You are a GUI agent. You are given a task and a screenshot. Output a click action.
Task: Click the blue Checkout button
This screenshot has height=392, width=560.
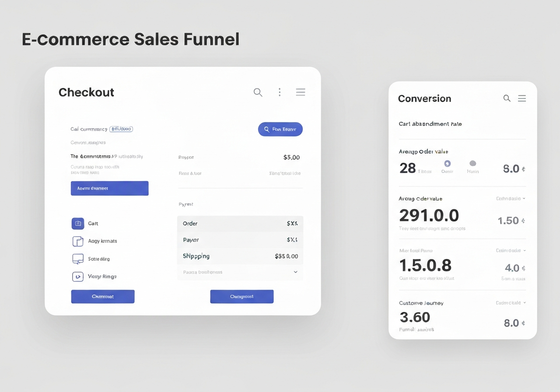tap(241, 296)
